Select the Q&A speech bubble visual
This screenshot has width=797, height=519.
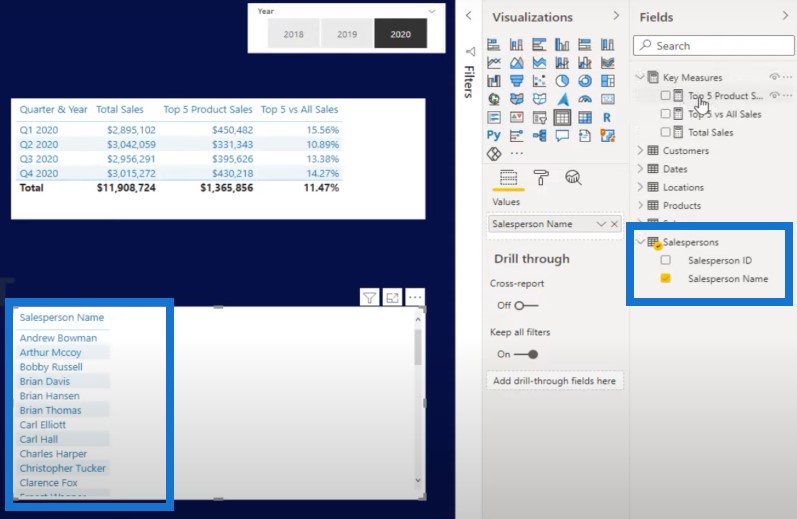coord(562,135)
